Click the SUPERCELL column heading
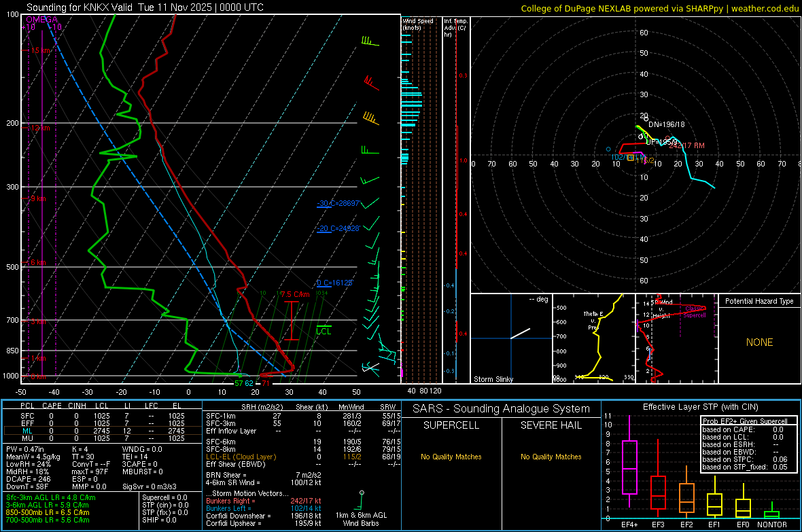 [x=451, y=425]
